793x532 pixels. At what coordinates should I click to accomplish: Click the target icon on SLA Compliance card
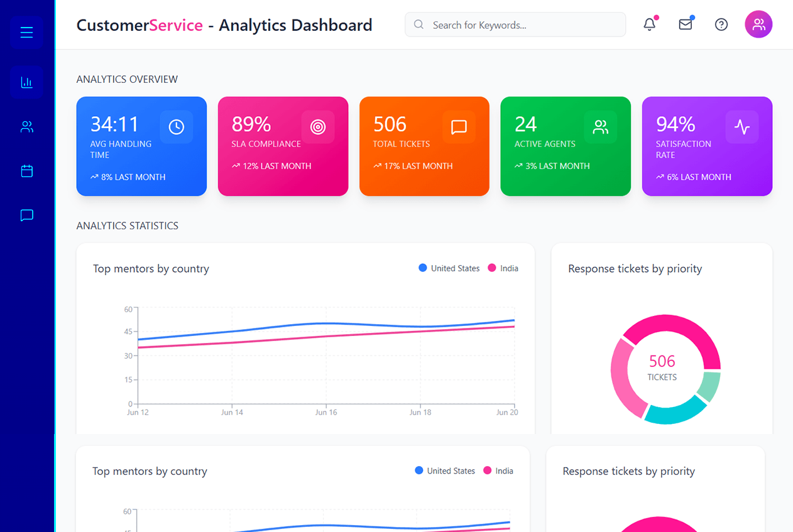(318, 127)
